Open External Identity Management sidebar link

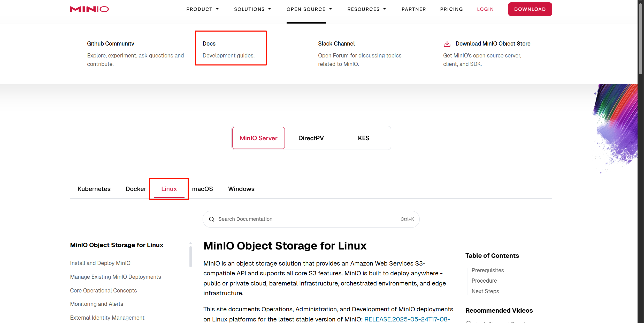(107, 318)
